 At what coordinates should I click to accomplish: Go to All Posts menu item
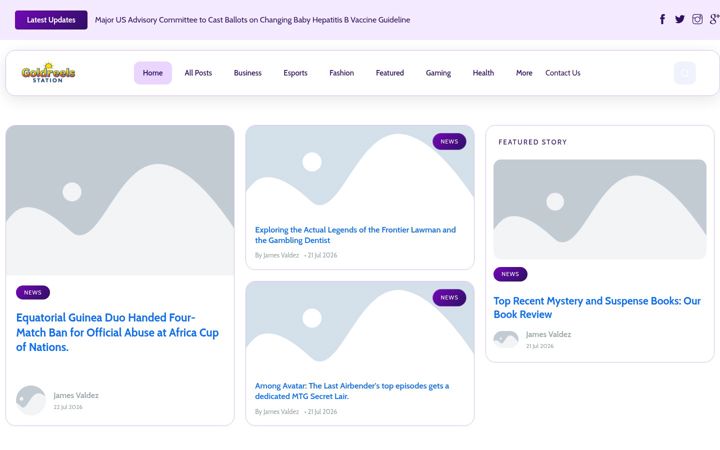click(x=198, y=73)
